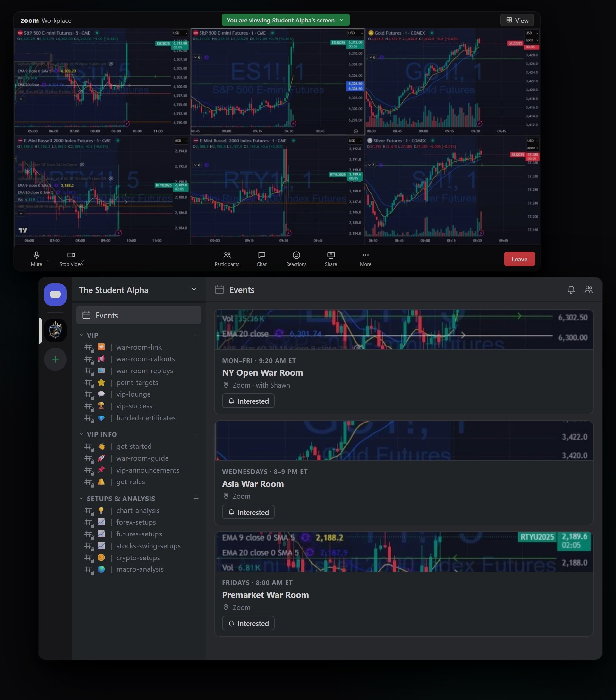Open the Zoom View layout button
Screen dimensions: 616x700
click(517, 20)
